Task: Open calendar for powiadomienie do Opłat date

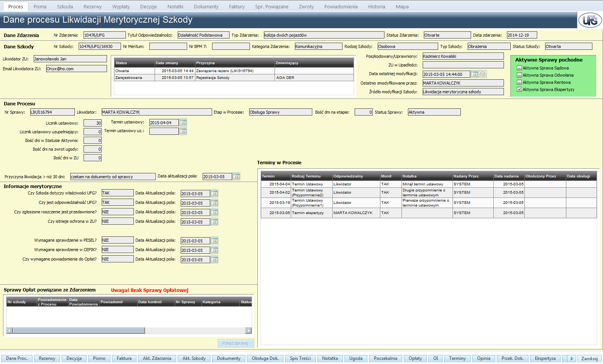Action: click(x=214, y=260)
